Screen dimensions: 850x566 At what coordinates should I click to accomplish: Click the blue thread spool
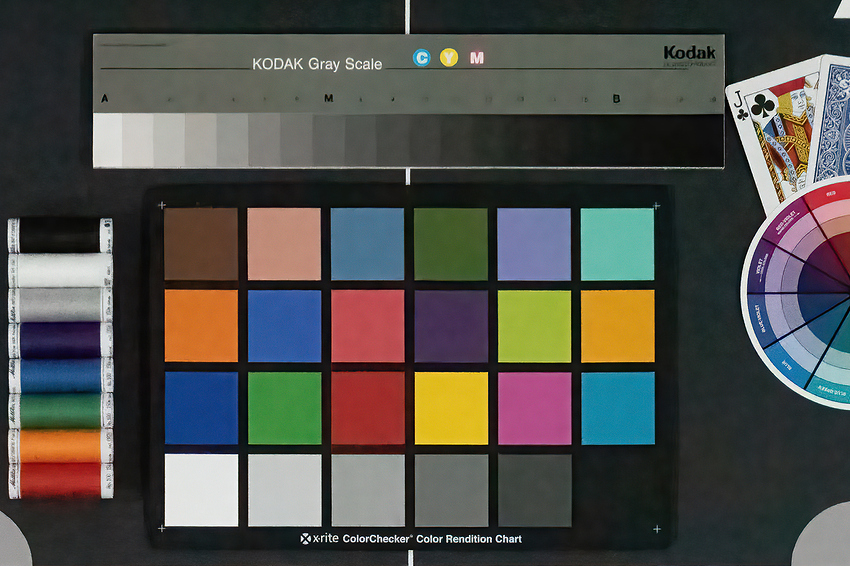(x=60, y=375)
